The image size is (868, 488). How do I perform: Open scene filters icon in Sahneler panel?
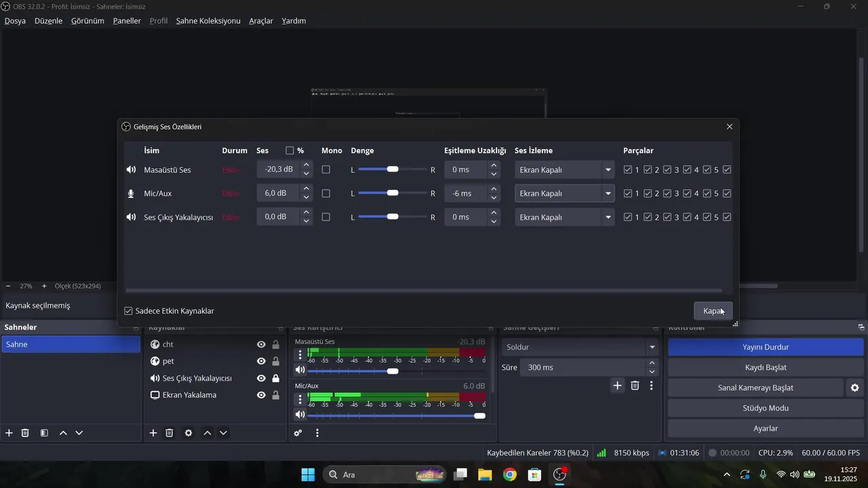click(44, 432)
